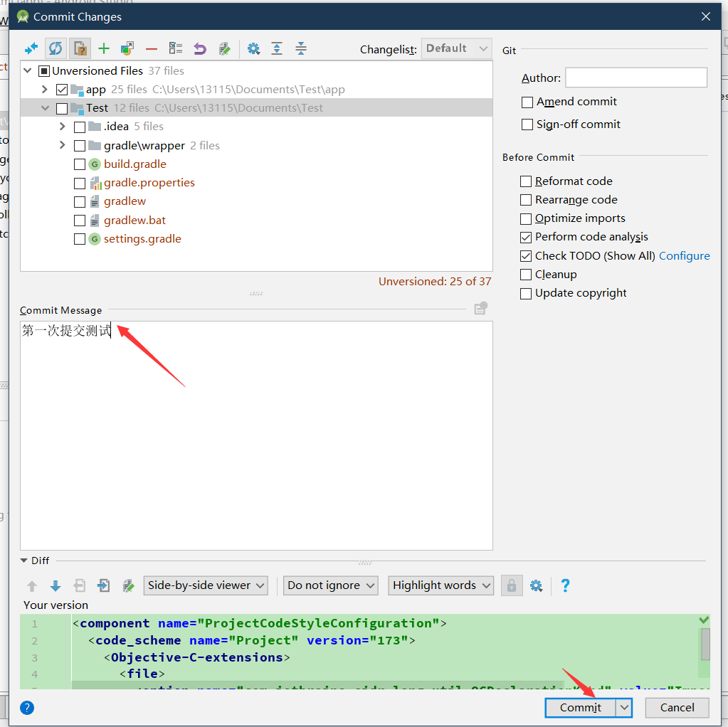The width and height of the screenshot is (728, 727).
Task: Click the red Delete minus icon
Action: coord(152,49)
